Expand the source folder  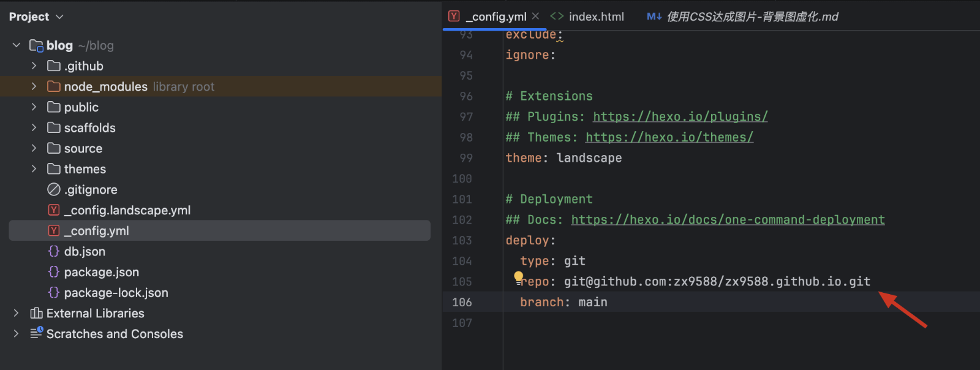pos(34,148)
